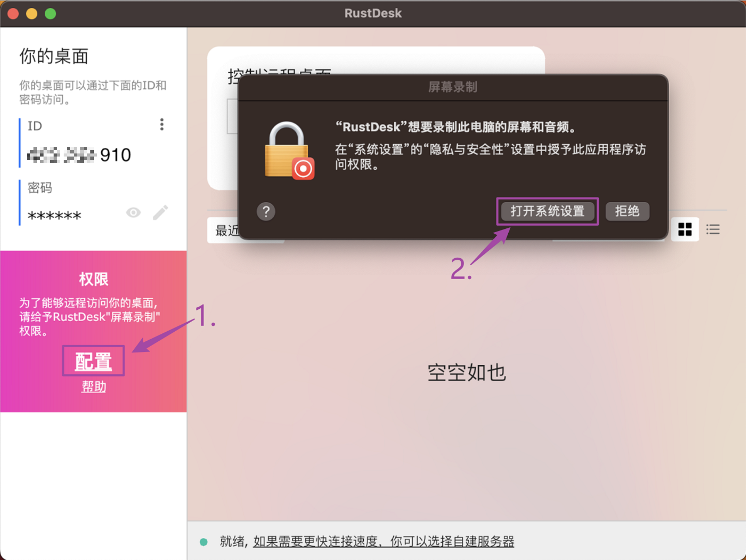Click the green ready status dot

[x=203, y=542]
